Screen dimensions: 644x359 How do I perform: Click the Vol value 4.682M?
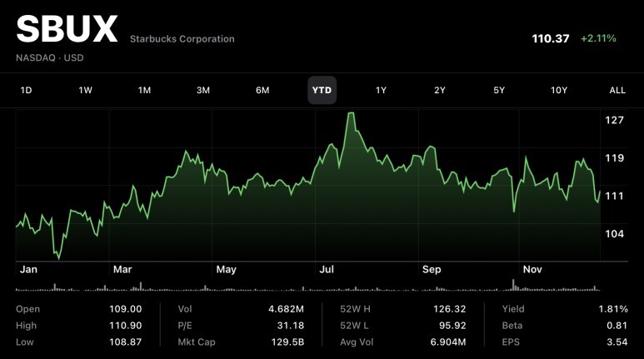point(287,309)
